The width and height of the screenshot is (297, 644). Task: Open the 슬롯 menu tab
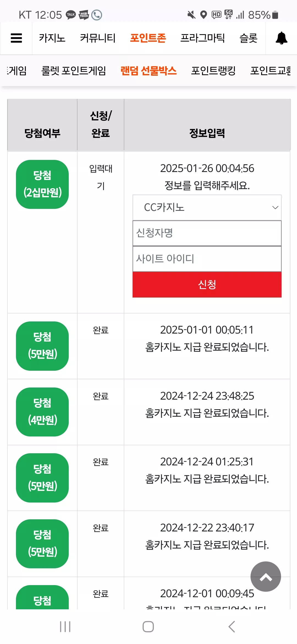pos(249,38)
